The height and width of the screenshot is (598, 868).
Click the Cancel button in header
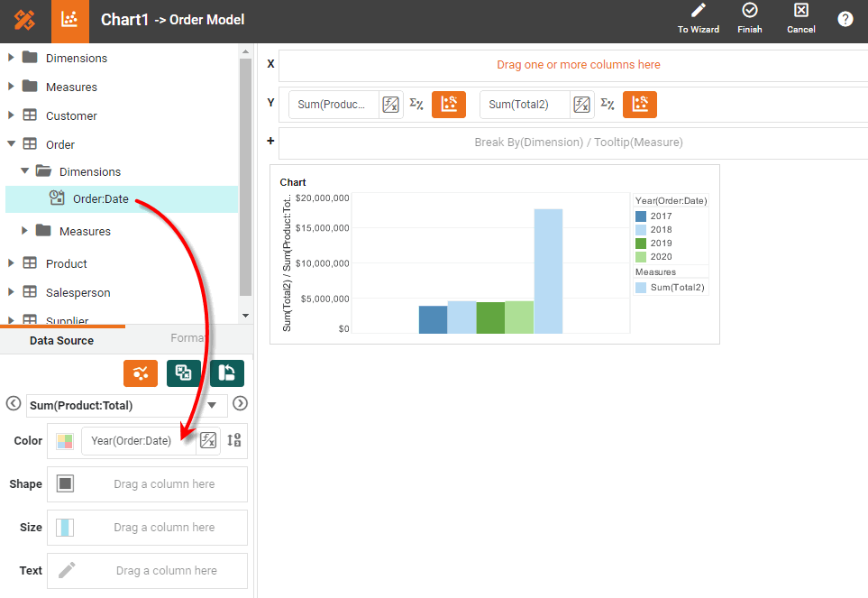point(800,12)
